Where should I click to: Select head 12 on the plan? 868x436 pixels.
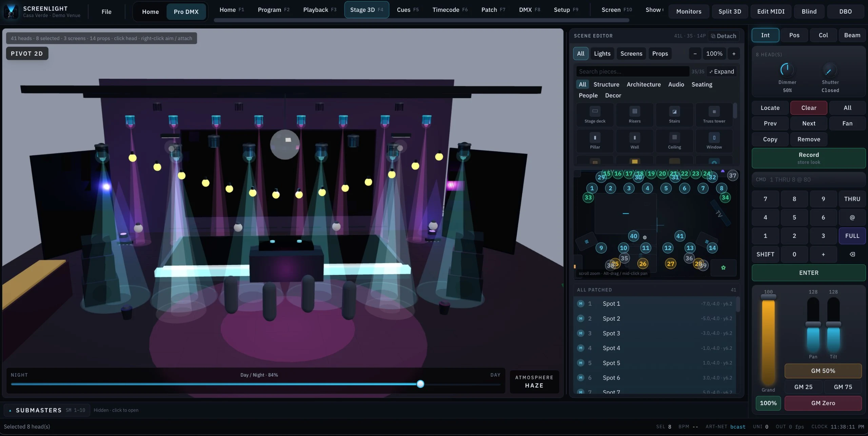[668, 248]
